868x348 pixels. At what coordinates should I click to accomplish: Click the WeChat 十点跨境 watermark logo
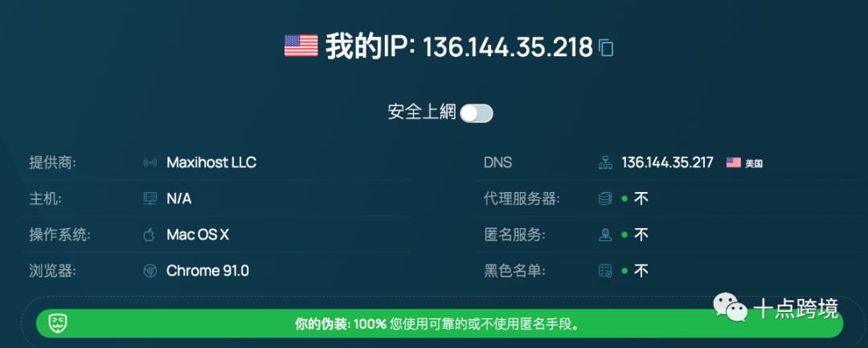(x=730, y=306)
